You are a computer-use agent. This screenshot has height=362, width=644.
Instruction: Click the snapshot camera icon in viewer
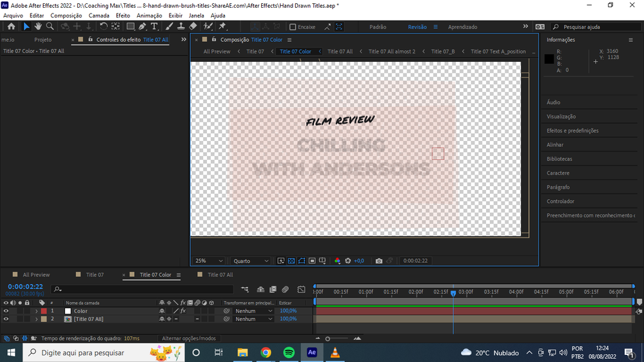point(378,261)
